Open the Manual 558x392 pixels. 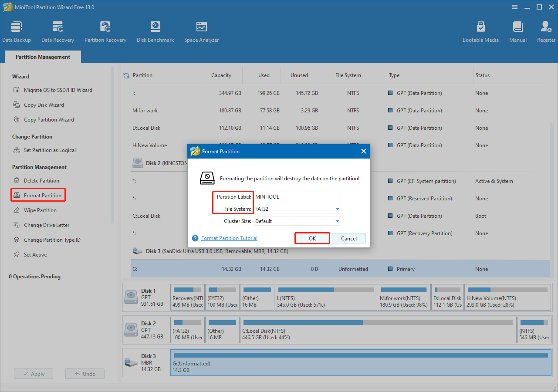click(517, 30)
